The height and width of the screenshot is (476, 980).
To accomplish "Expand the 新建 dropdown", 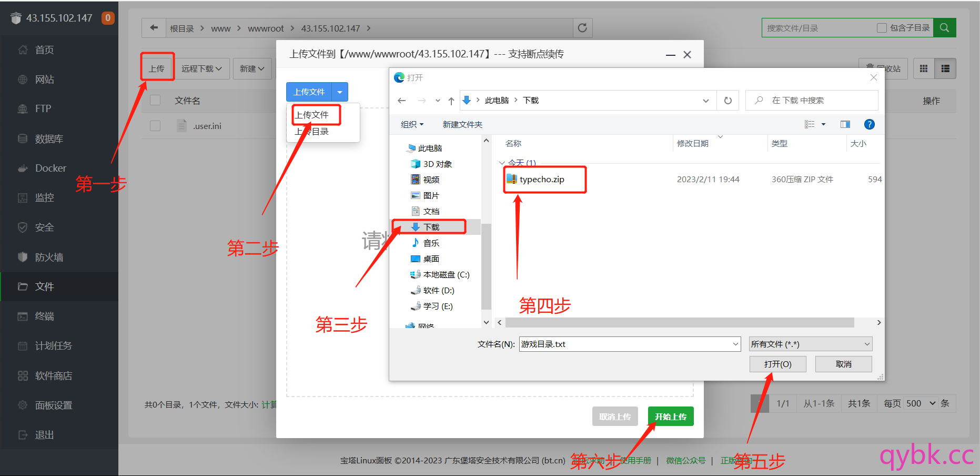I will click(x=252, y=68).
